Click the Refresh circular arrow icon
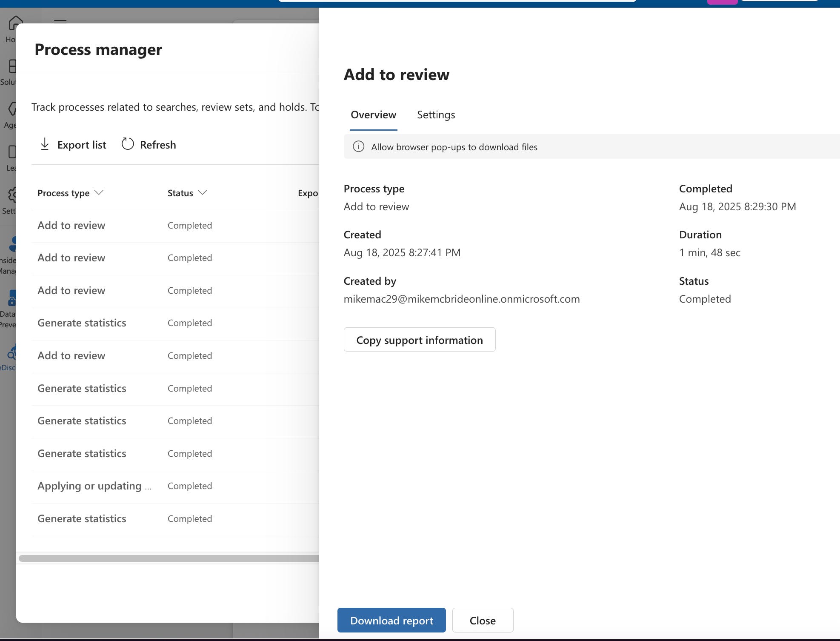 (x=128, y=144)
